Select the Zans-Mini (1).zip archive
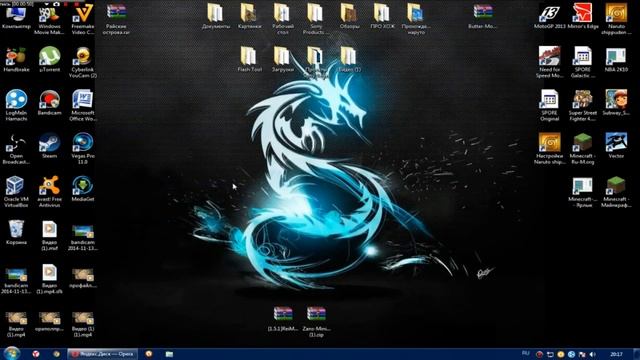This screenshot has width=640, height=360. click(x=316, y=322)
